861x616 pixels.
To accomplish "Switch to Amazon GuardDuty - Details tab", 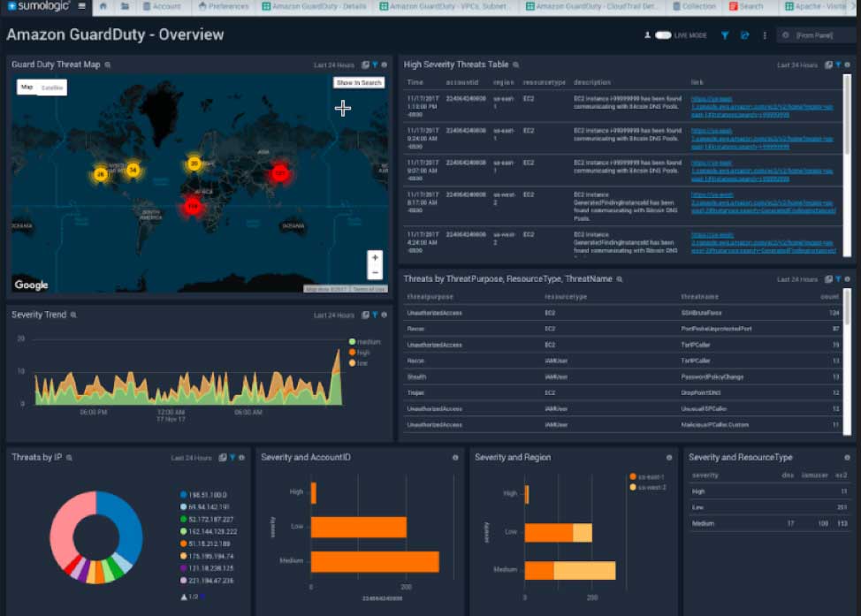I will (x=314, y=6).
